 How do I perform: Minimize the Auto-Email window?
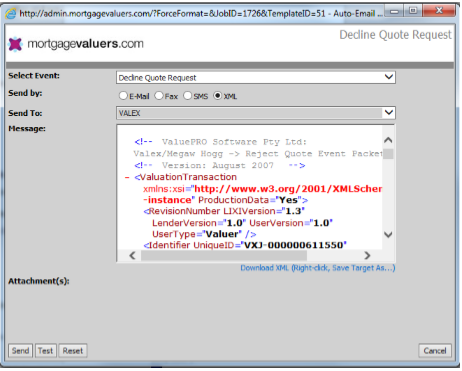[394, 11]
